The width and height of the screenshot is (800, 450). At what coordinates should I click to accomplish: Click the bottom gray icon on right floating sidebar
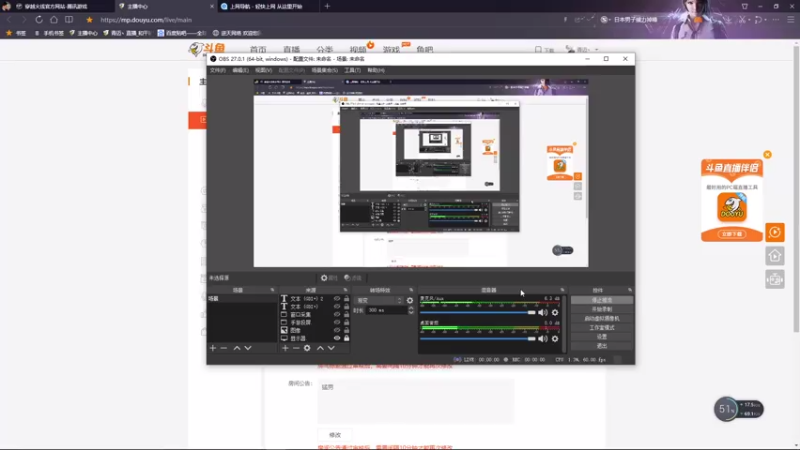pyautogui.click(x=775, y=280)
